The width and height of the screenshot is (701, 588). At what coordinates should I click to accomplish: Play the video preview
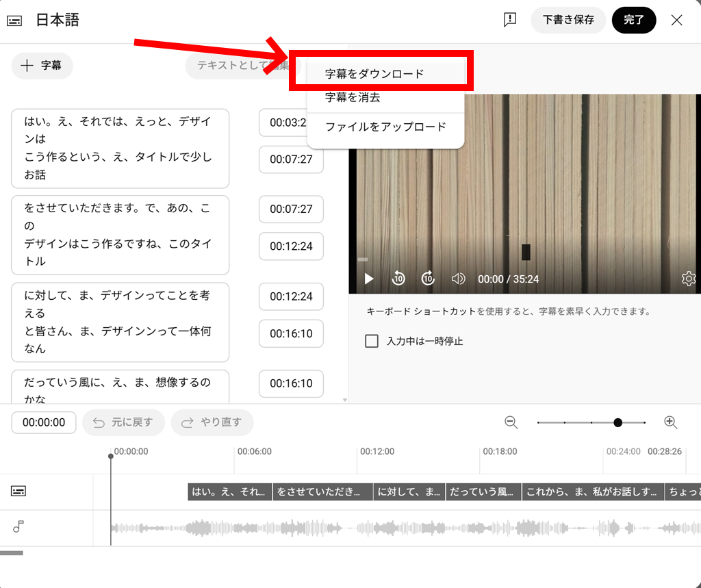tap(369, 279)
